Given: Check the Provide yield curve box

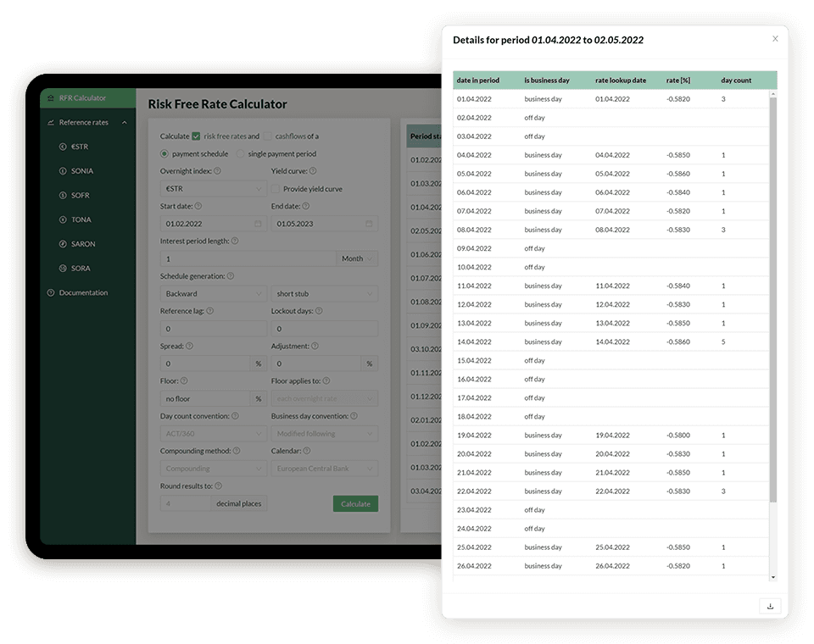Looking at the screenshot, I should pyautogui.click(x=276, y=189).
